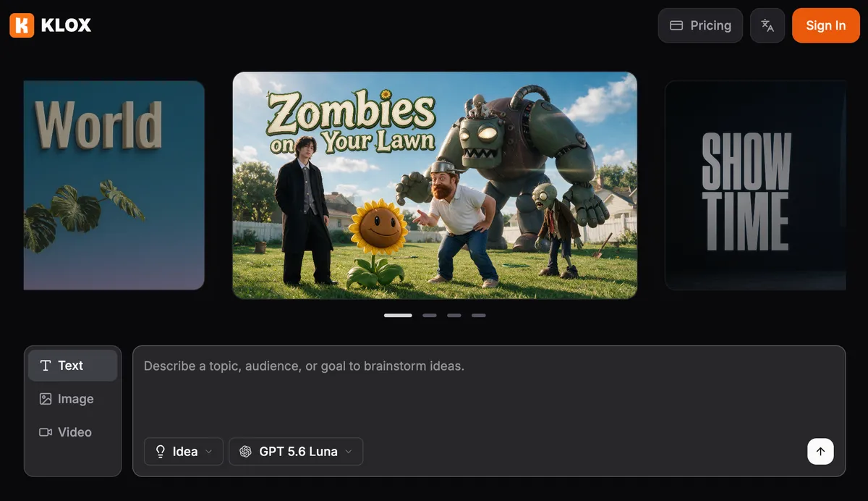This screenshot has width=868, height=501.
Task: Click the KLOX brand name text
Action: tap(67, 25)
